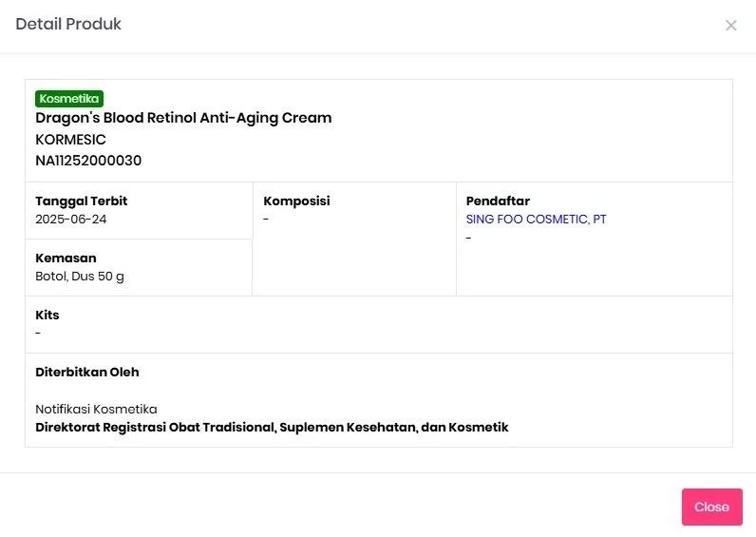Screen dimensions: 756x537
Task: Click the Detail Produk dialog title
Action: coord(68,25)
